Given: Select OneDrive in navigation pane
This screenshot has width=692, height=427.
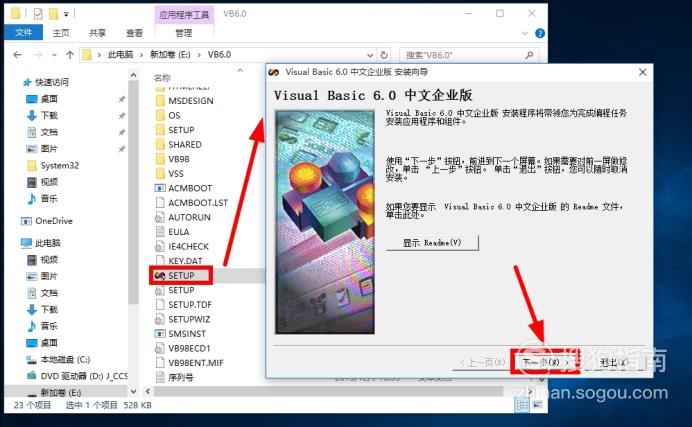Looking at the screenshot, I should pyautogui.click(x=53, y=221).
